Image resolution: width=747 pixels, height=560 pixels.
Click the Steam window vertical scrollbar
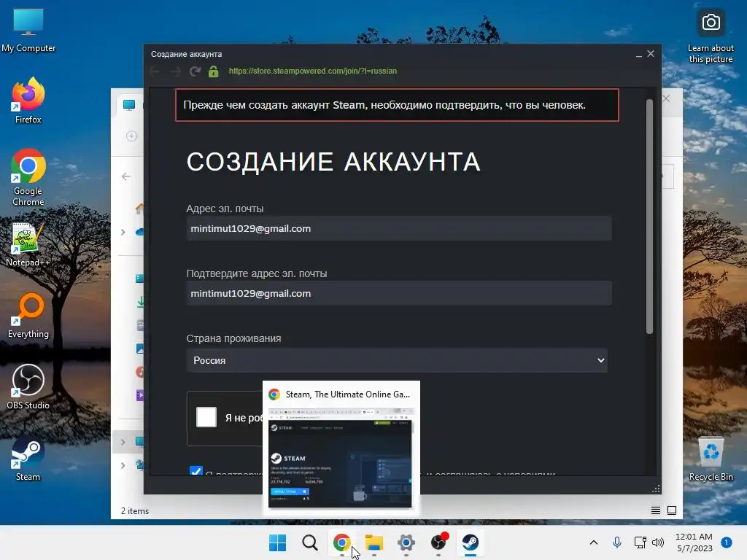click(649, 217)
